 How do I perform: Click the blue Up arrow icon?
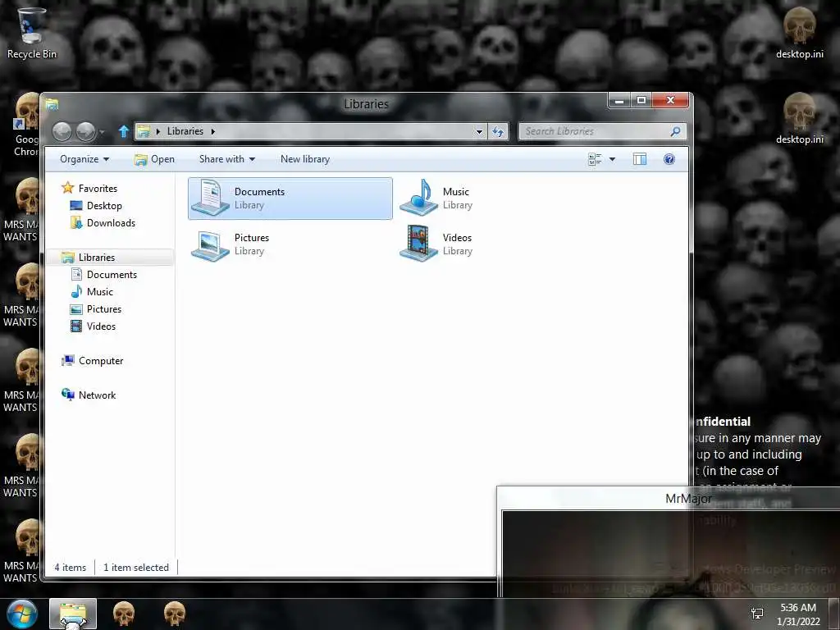(x=124, y=131)
